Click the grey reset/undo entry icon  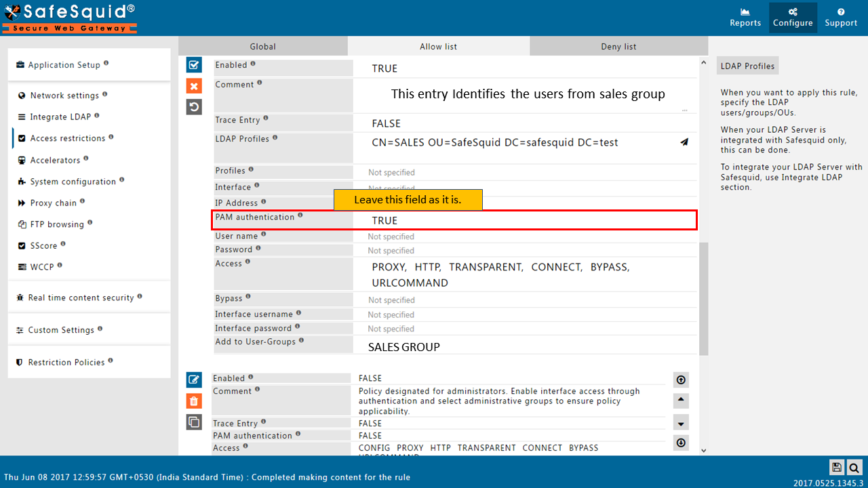pos(194,107)
